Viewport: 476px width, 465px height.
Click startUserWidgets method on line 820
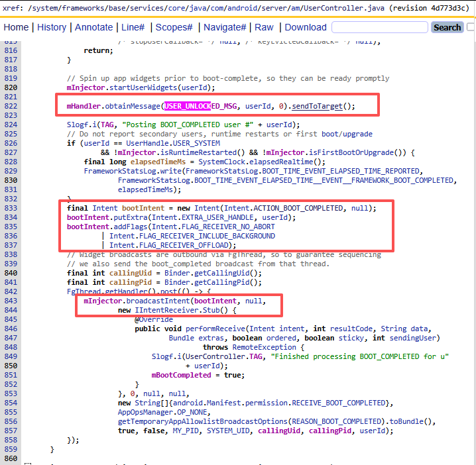[x=143, y=87]
